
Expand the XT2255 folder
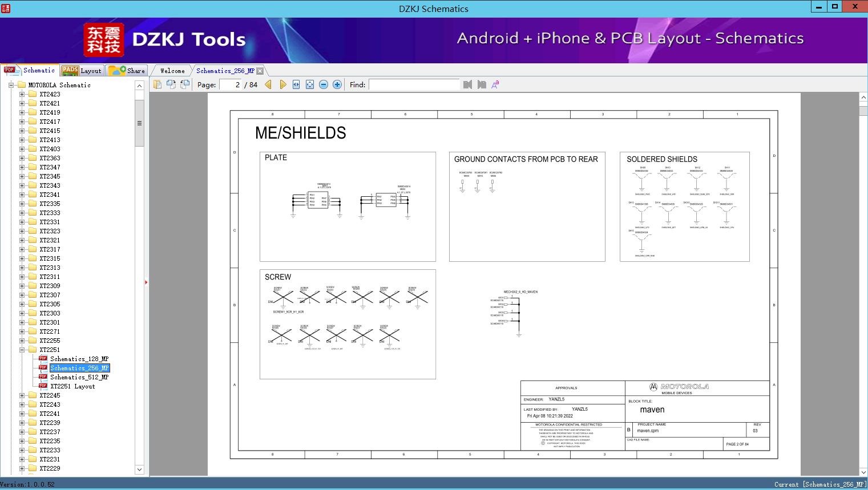click(22, 341)
